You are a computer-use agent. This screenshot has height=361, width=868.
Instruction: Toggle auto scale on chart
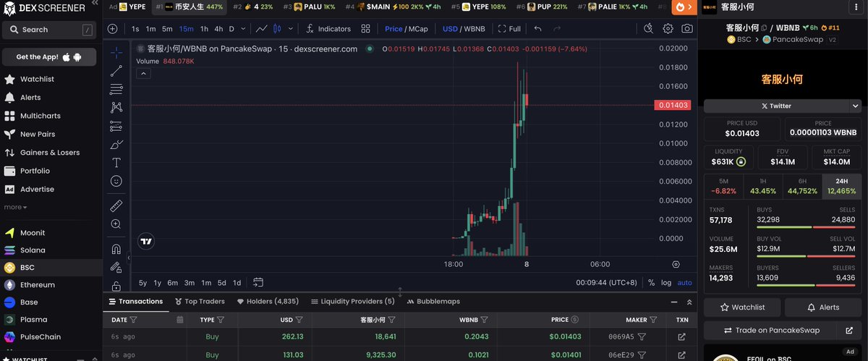[684, 283]
